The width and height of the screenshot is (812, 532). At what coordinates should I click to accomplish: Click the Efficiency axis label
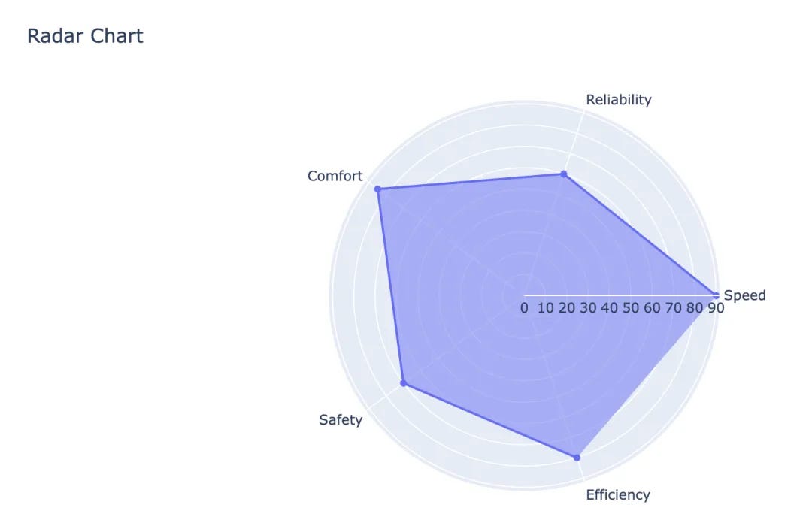[618, 494]
